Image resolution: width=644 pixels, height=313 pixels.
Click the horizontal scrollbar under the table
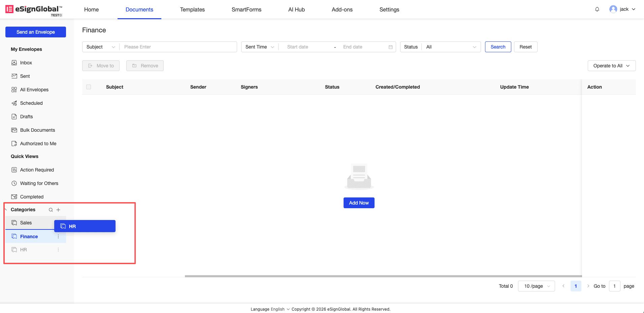click(383, 276)
